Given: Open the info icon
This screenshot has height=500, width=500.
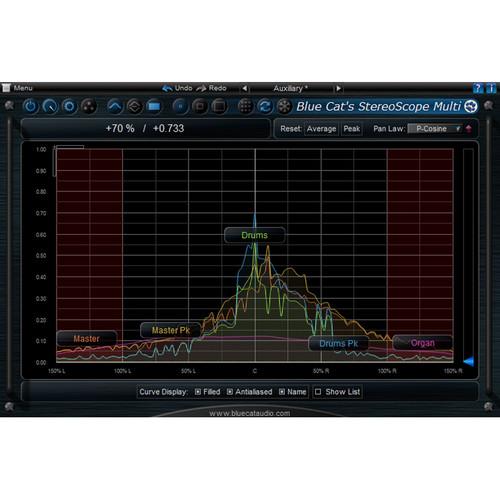Looking at the screenshot, I should [491, 88].
